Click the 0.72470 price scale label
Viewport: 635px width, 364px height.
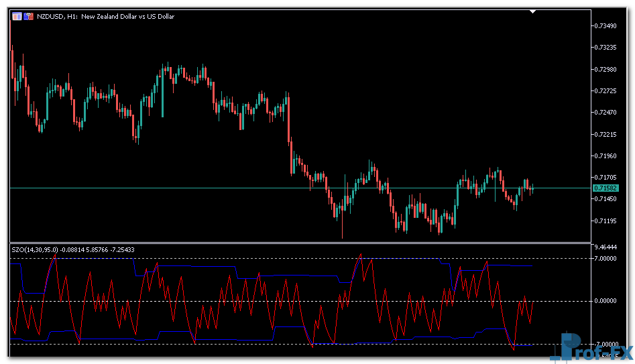point(606,113)
